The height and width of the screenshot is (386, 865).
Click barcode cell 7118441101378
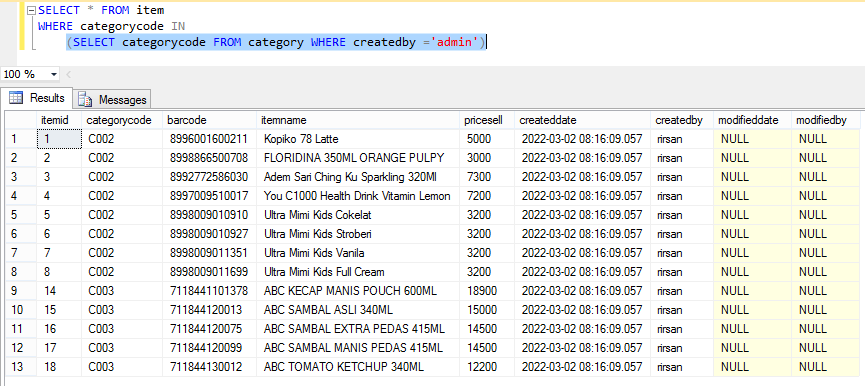(210, 291)
